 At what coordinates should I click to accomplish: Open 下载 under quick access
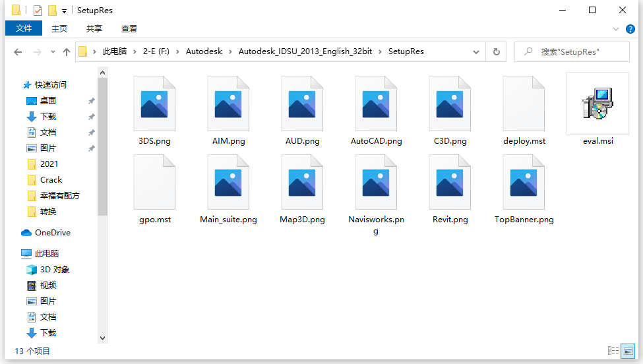coord(48,117)
